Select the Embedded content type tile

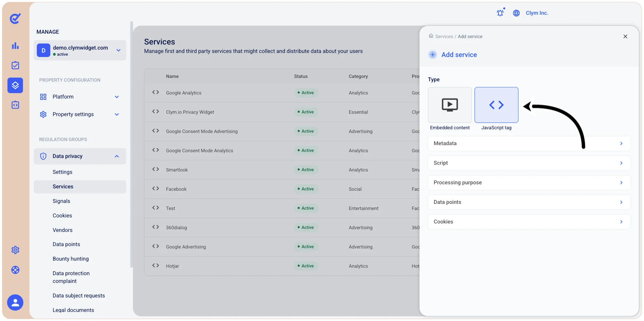click(x=450, y=105)
